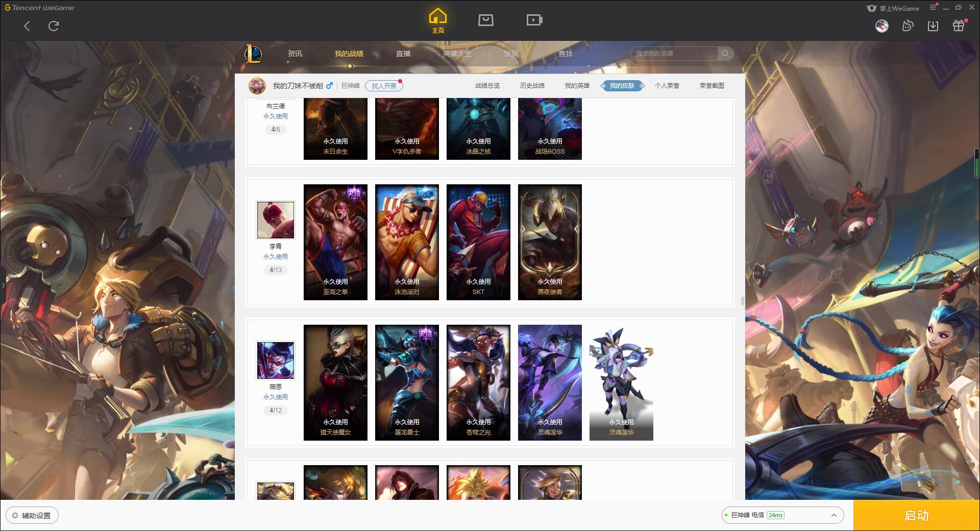Refresh the page with reload icon
This screenshot has height=531, width=980.
point(54,26)
